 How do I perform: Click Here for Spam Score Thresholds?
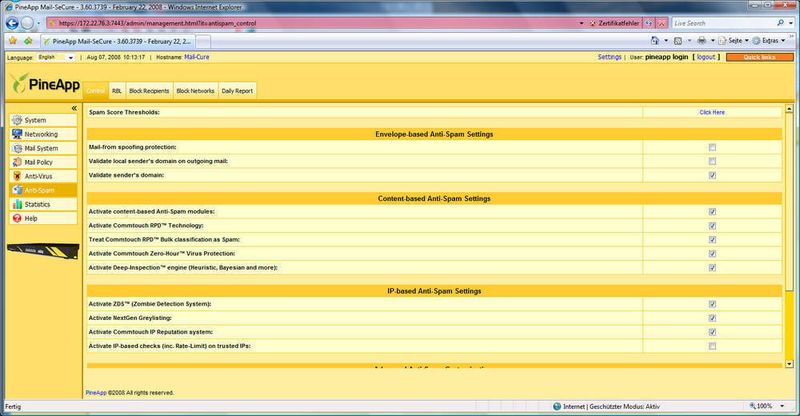pos(712,112)
